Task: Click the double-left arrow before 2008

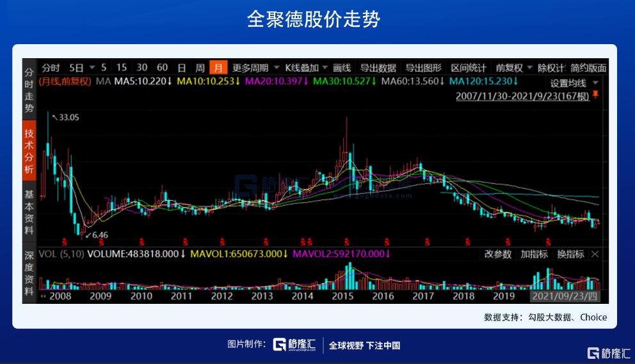Action: [43, 296]
